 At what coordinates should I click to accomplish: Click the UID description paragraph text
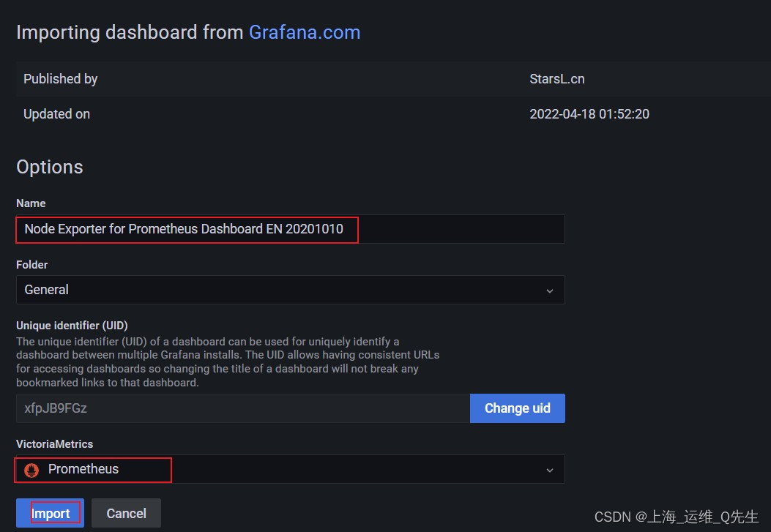[228, 362]
